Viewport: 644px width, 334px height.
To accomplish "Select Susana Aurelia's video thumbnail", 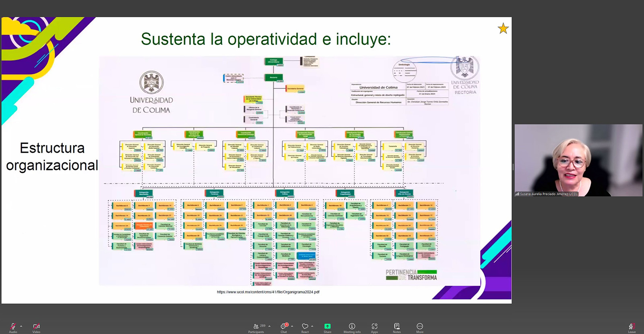I will point(578,160).
